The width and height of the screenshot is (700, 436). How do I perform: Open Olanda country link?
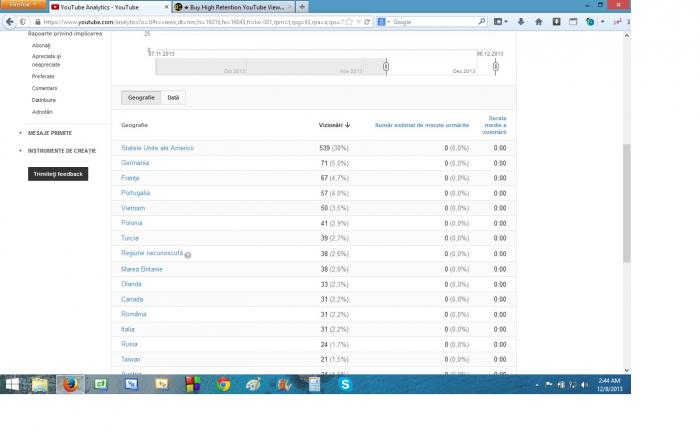(x=131, y=284)
